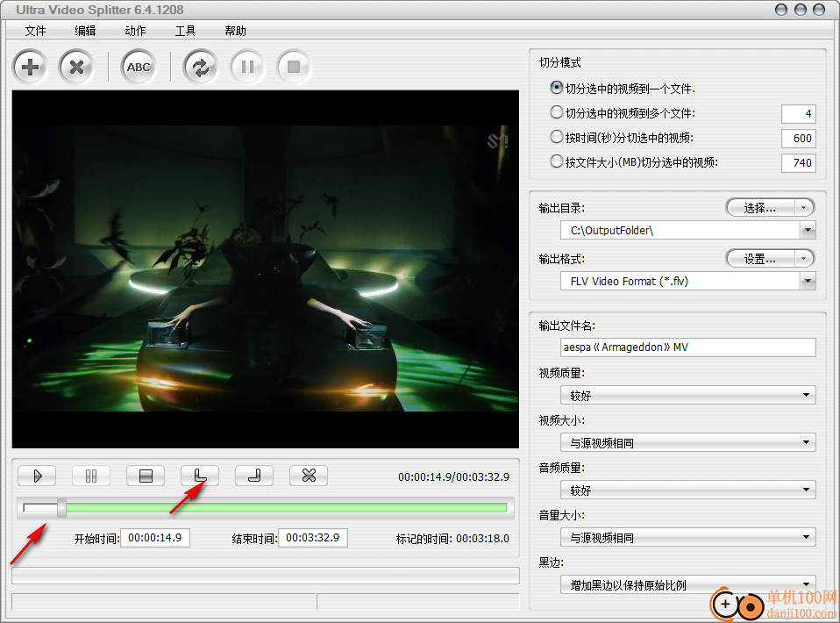The width and height of the screenshot is (840, 623).
Task: Open the 音频质量 audio quality dropdown
Action: point(687,490)
